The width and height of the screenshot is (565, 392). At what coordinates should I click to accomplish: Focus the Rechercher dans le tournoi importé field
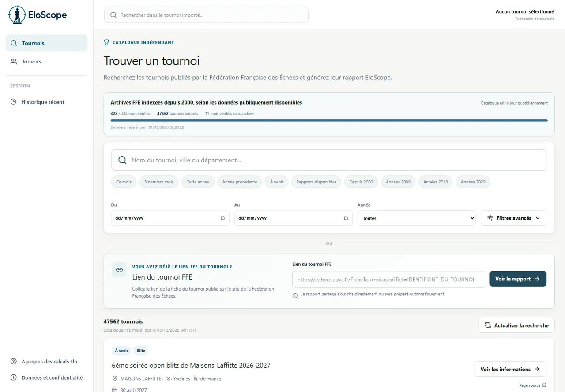[x=206, y=15]
